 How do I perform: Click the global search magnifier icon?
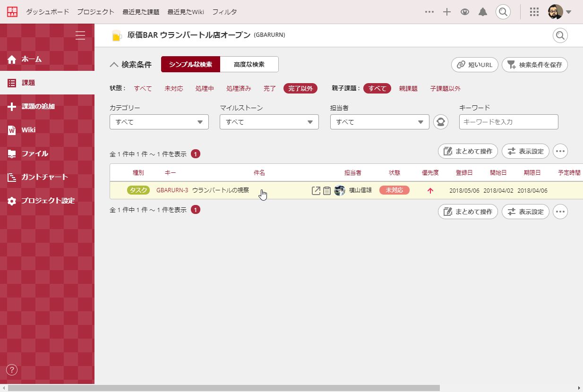(x=503, y=12)
